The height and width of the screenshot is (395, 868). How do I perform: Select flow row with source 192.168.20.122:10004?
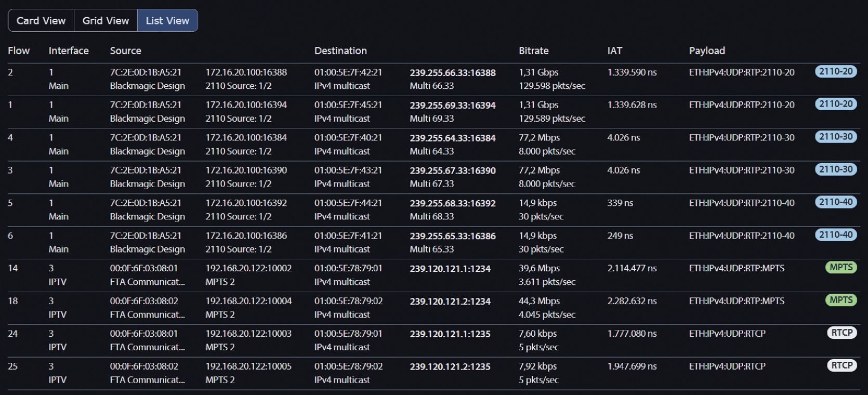pyautogui.click(x=248, y=301)
